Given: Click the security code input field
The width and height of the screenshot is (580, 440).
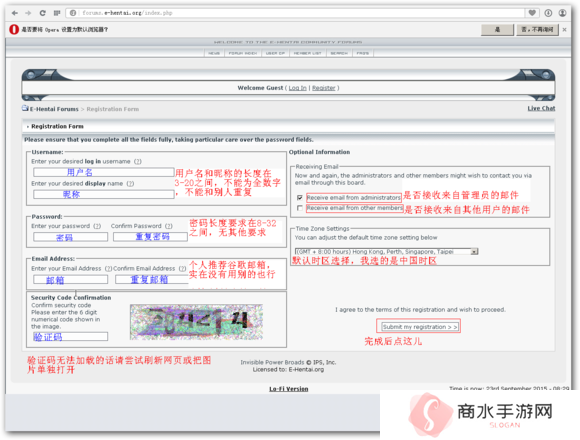Looking at the screenshot, I should (70, 336).
